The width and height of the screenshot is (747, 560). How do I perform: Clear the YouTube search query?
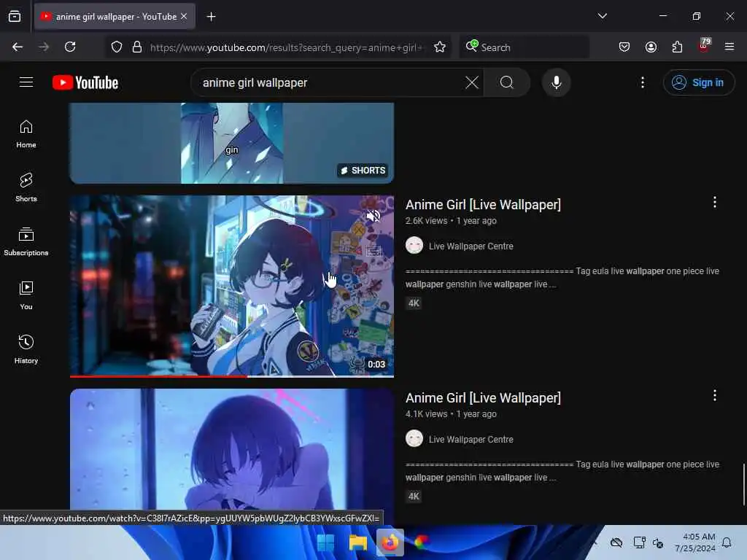click(472, 82)
